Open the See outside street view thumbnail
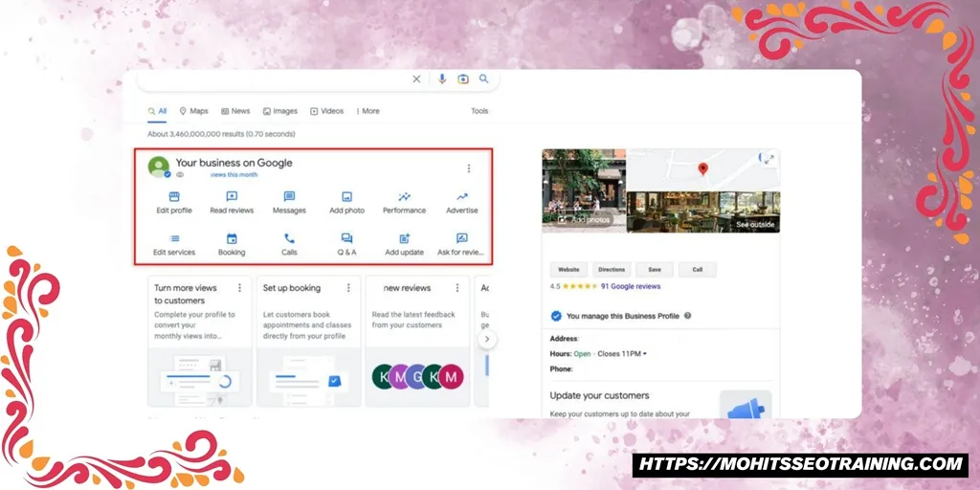Viewport: 980px width, 490px height. (703, 212)
